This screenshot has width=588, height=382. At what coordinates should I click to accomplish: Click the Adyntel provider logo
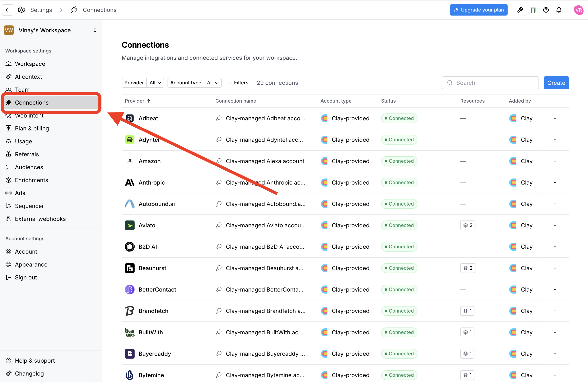point(130,140)
